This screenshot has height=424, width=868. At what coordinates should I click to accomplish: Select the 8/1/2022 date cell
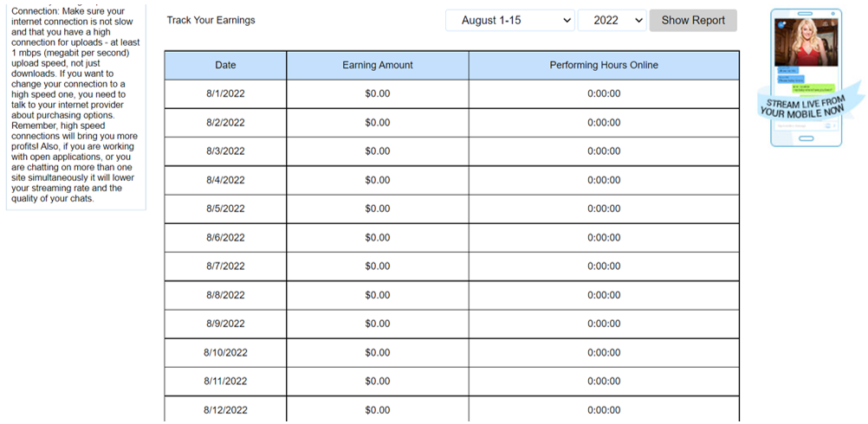pyautogui.click(x=225, y=94)
